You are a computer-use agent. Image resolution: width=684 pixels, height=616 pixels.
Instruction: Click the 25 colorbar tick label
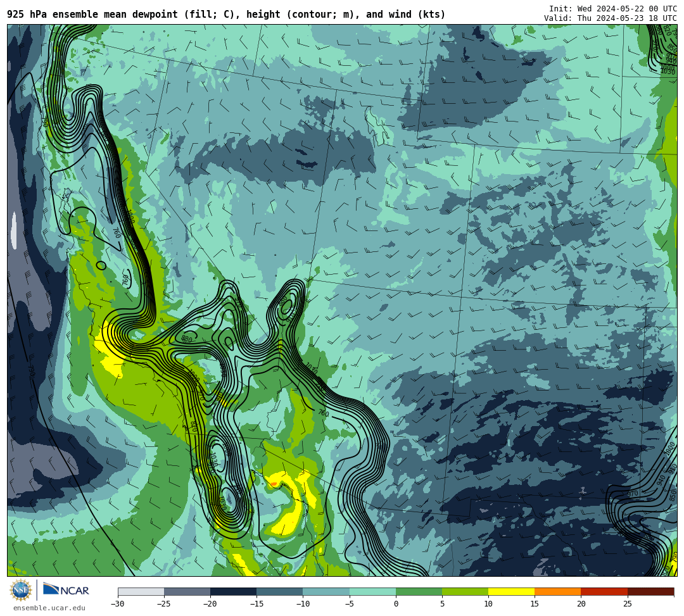click(627, 604)
